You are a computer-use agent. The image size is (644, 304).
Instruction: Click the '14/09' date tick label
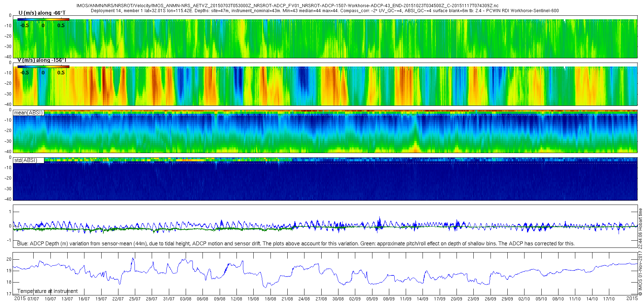point(423,299)
